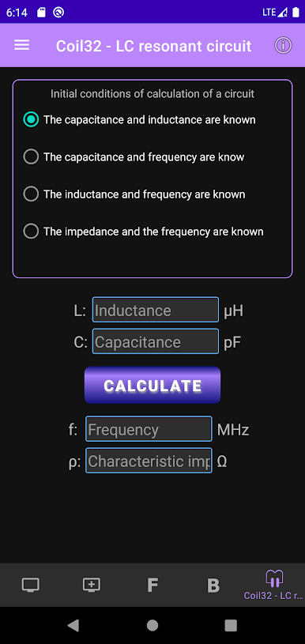
Task: Tap the Android back navigation button
Action: [73, 625]
